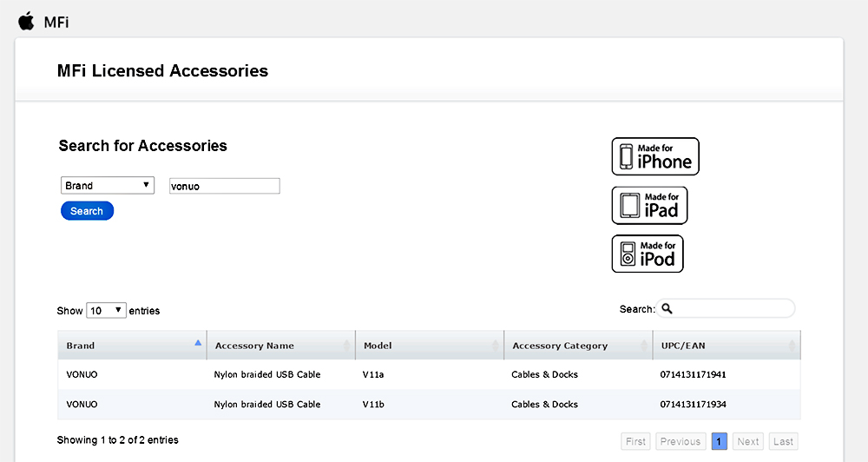868x462 pixels.
Task: Click the Previous pagination button
Action: coord(681,441)
